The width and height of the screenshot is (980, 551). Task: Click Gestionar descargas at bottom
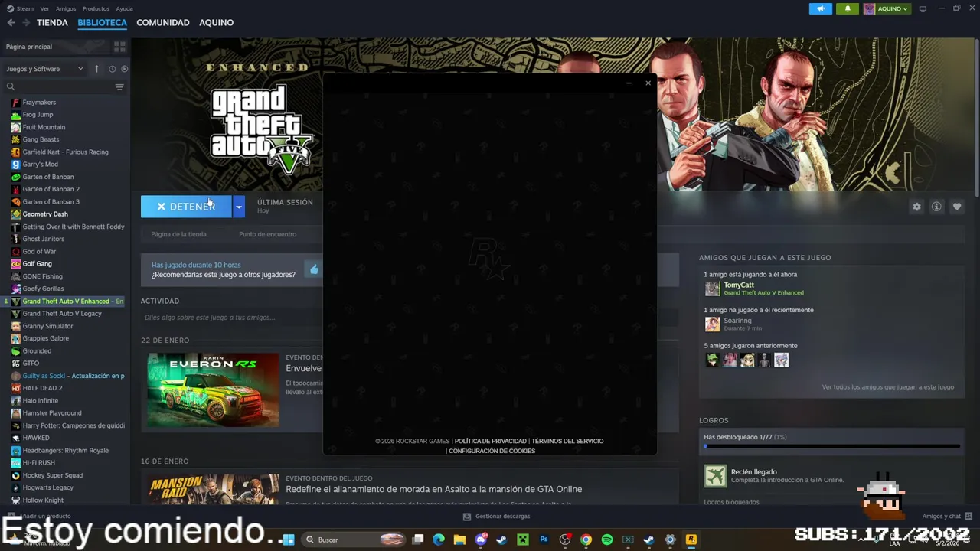coord(497,517)
